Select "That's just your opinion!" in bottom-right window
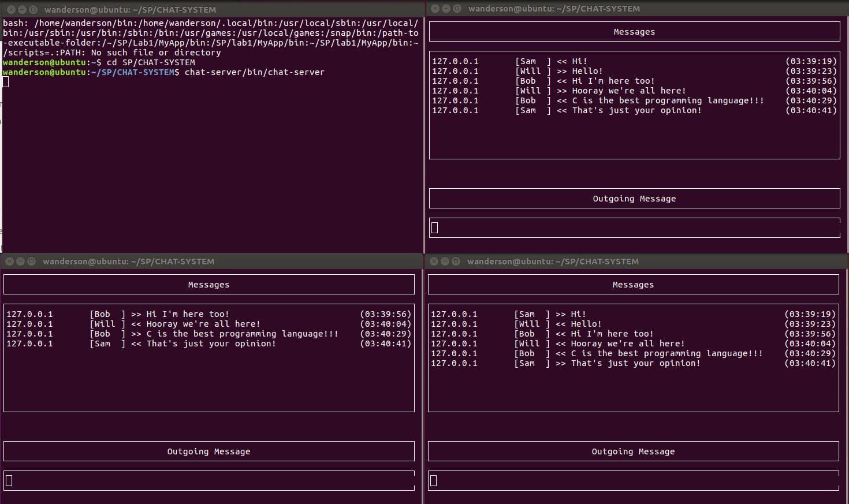Image resolution: width=849 pixels, height=504 pixels. coord(635,363)
